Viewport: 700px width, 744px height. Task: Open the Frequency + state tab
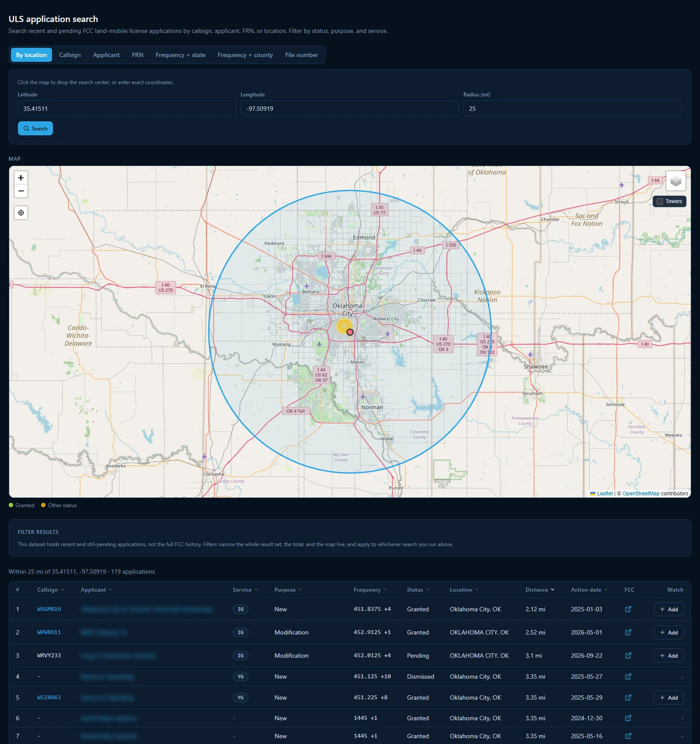pos(180,55)
